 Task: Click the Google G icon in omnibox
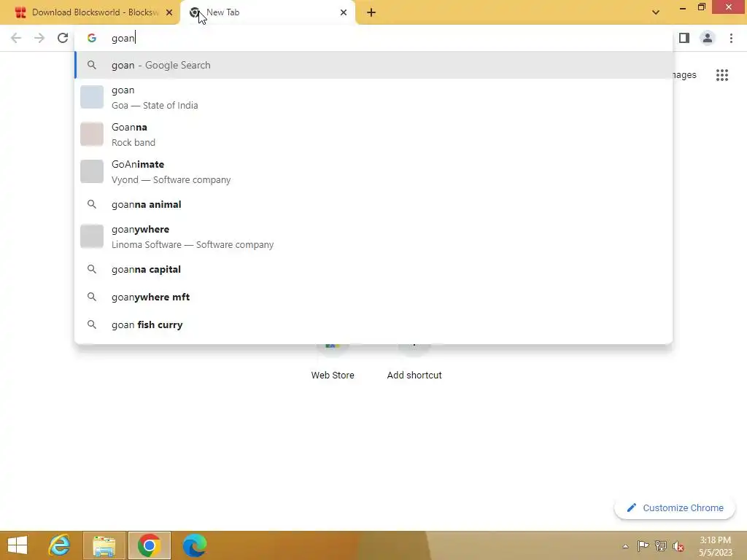[x=92, y=38]
